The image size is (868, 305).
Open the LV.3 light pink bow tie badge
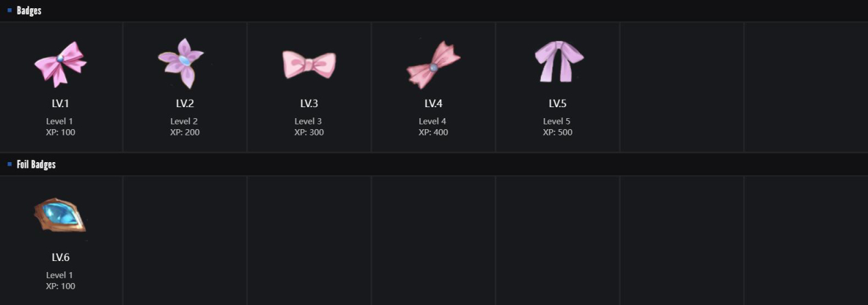coord(309,65)
